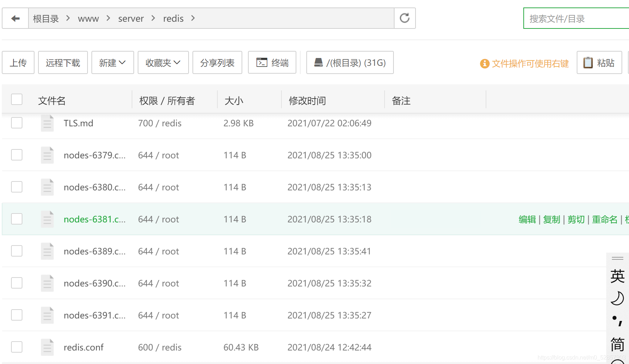Screen dimensions: 629x364
Task: Switch the Simplified Chinese IME setting
Action: tap(618, 344)
